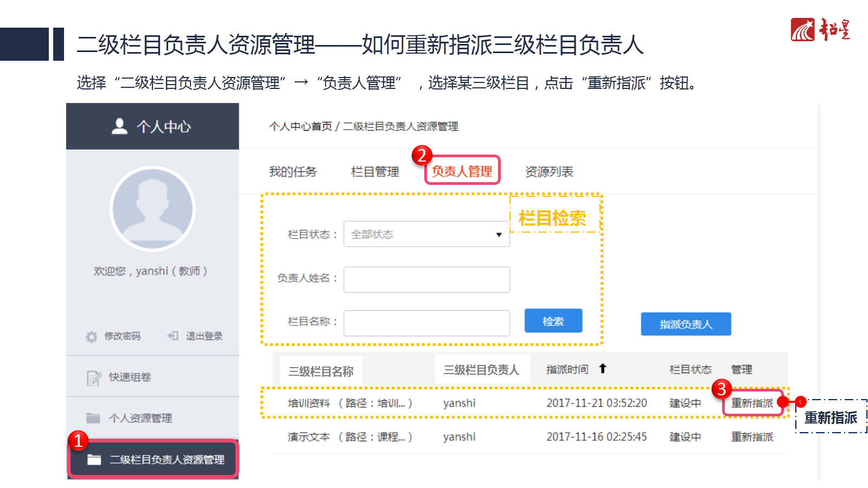Click the 个人中心 sidebar title
Image resolution: width=868 pixels, height=488 pixels.
tap(164, 126)
